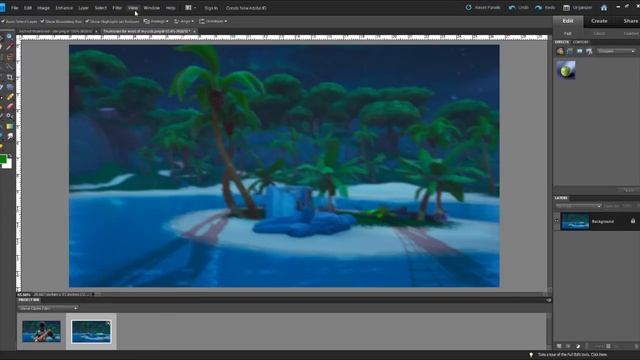Select the Edit tab
The height and width of the screenshot is (360, 640).
click(568, 21)
